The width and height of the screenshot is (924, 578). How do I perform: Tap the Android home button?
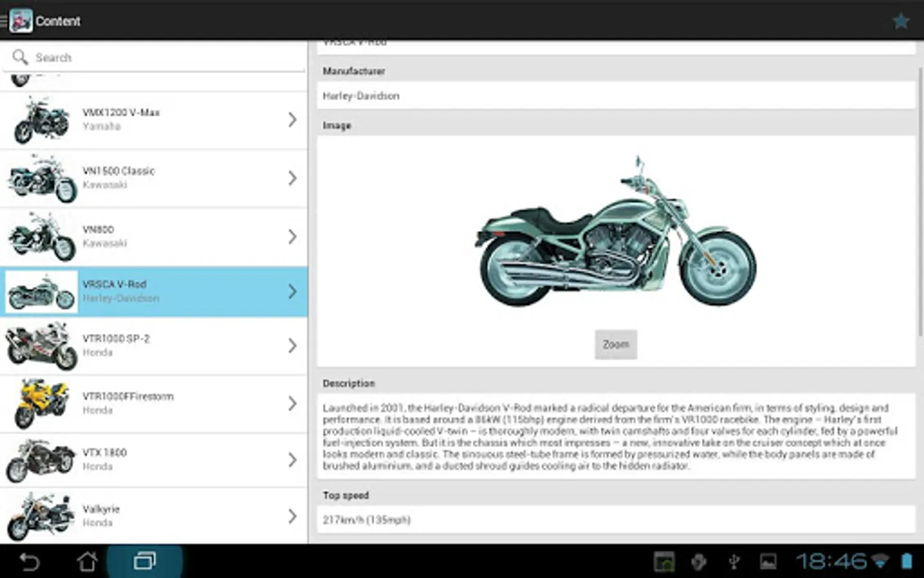point(87,562)
